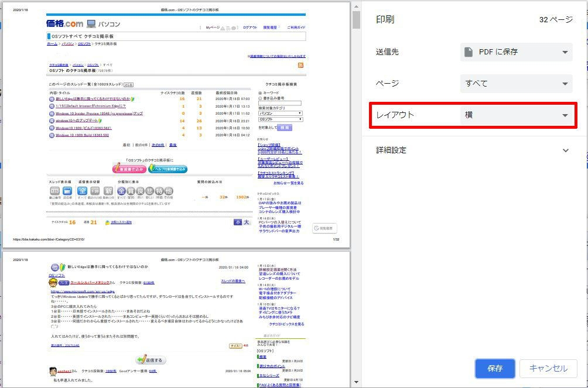588x388 pixels.
Task: Select the 書き込み番号 radio button
Action: (260, 98)
